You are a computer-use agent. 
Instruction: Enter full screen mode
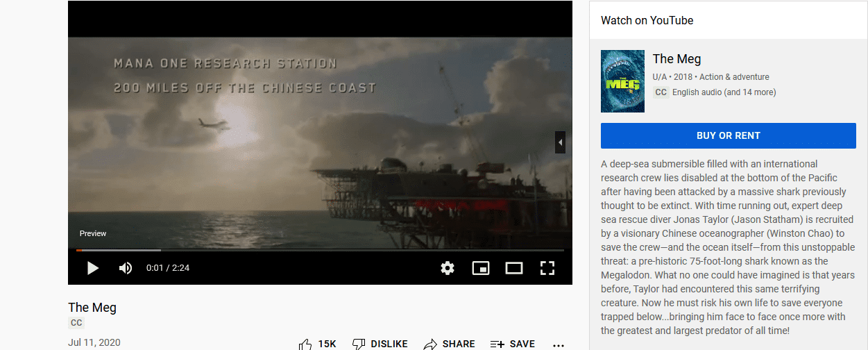point(547,268)
